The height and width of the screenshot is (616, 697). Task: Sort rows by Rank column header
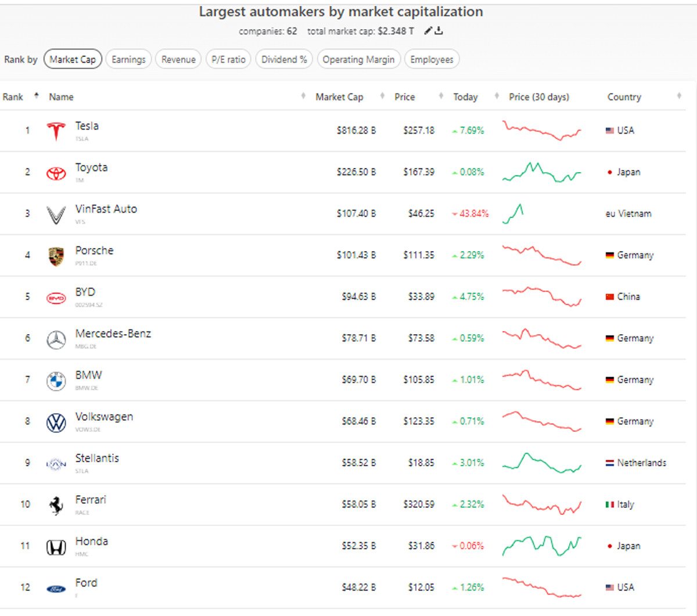click(13, 97)
